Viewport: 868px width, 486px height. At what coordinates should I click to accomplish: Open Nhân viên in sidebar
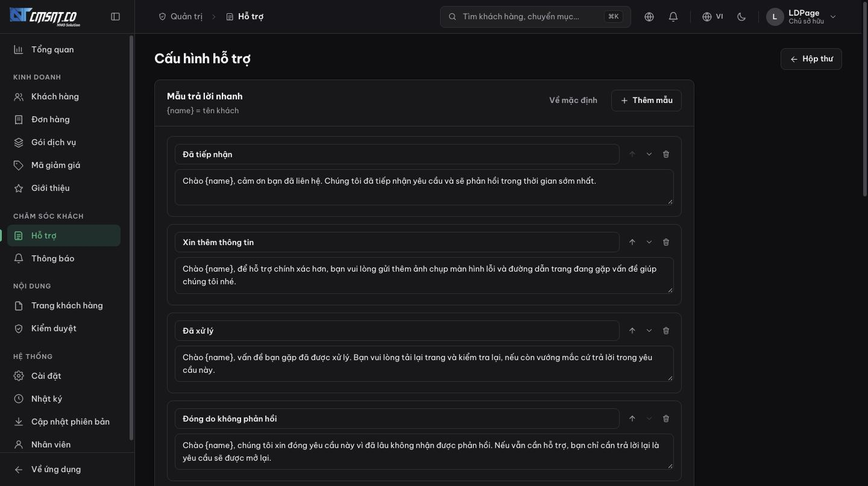(x=64, y=444)
